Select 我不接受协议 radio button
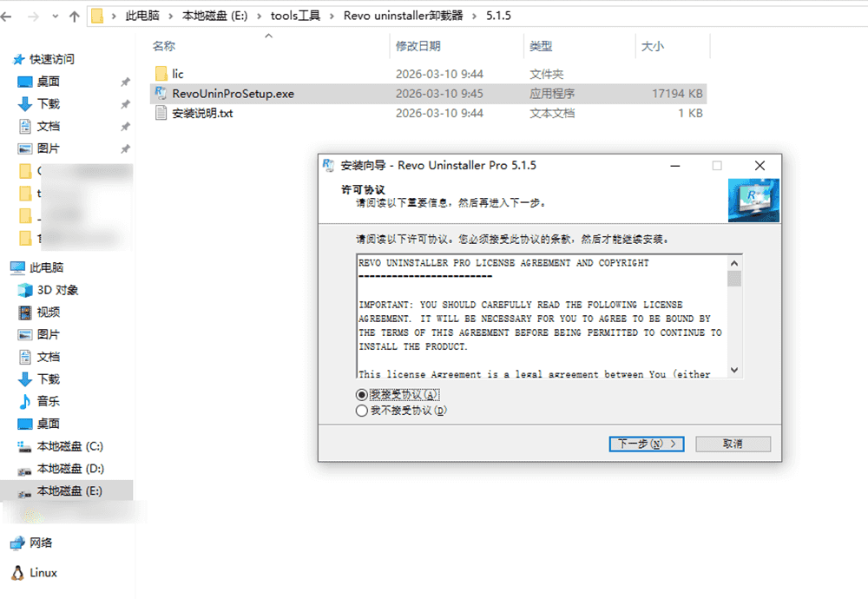 coord(362,411)
